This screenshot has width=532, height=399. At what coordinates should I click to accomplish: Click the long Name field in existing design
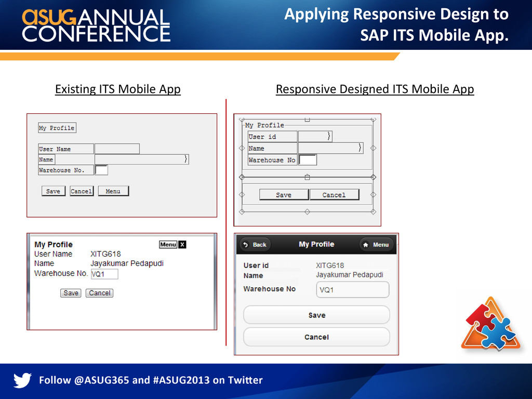click(x=141, y=159)
